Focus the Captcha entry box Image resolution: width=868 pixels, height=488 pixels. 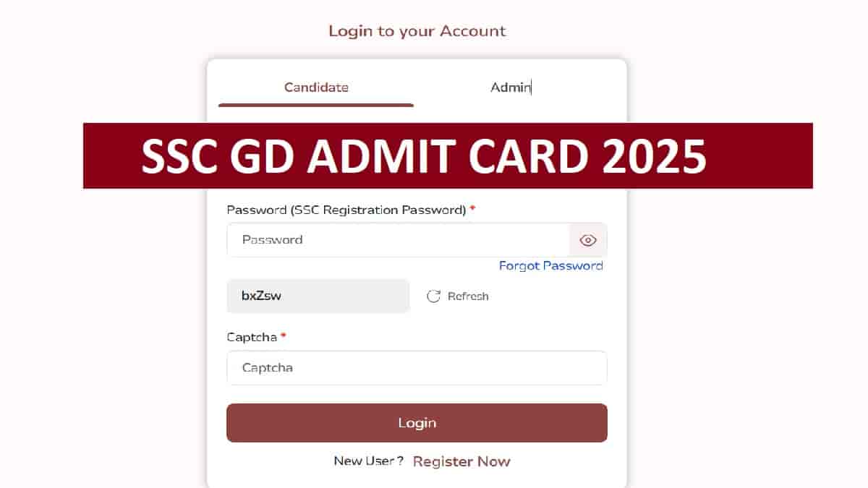click(x=417, y=368)
